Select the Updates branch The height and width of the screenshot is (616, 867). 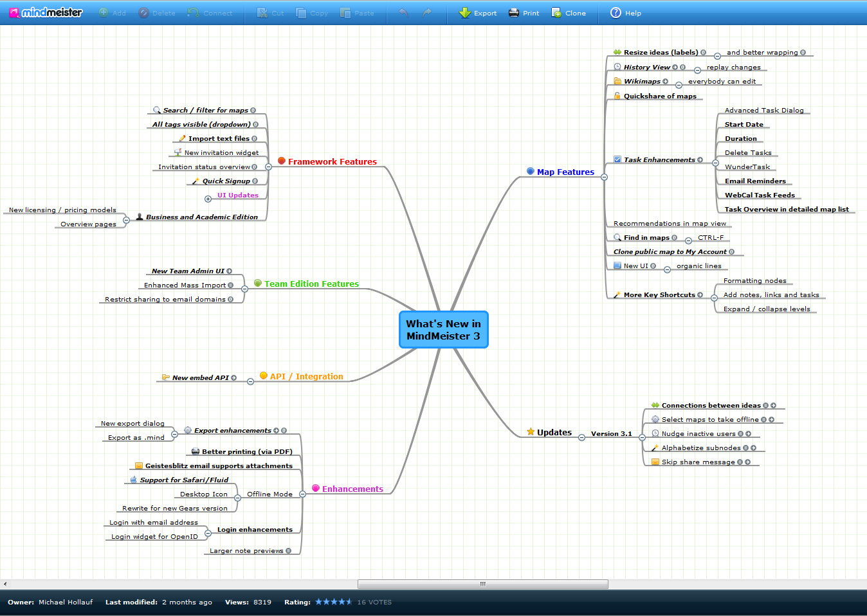[x=554, y=433]
